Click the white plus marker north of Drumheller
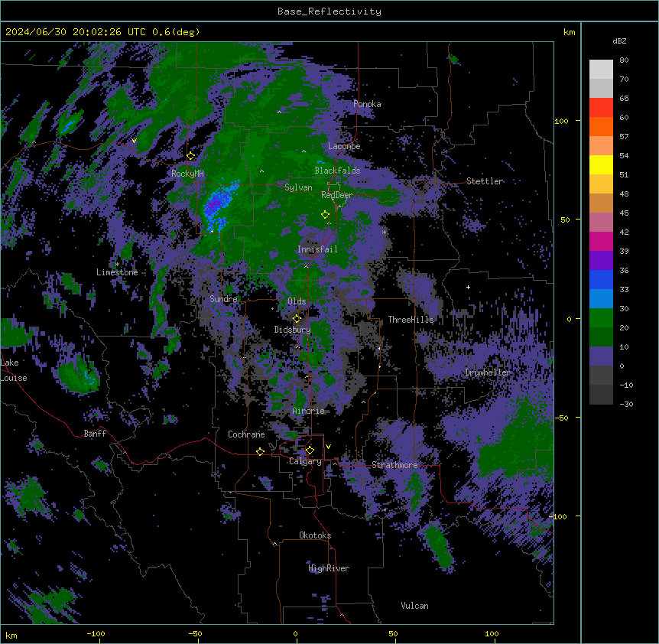 pyautogui.click(x=468, y=287)
